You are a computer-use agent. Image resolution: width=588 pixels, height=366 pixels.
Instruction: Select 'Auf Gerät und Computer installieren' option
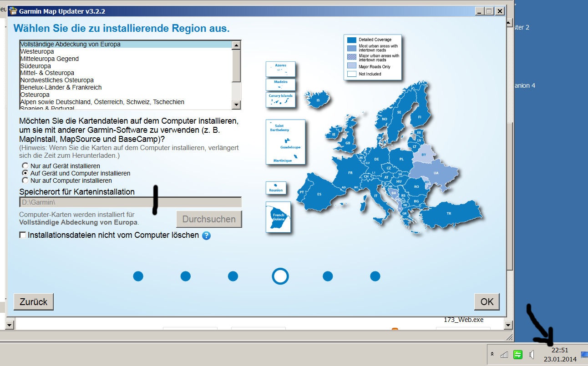pos(25,173)
